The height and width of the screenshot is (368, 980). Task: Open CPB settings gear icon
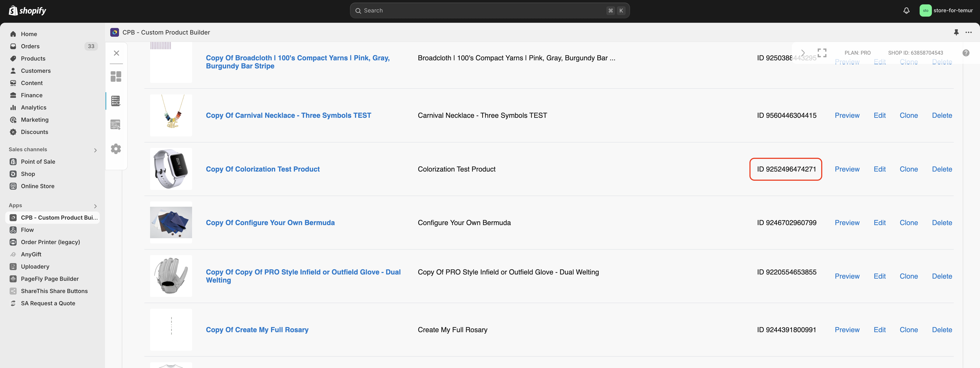point(116,149)
